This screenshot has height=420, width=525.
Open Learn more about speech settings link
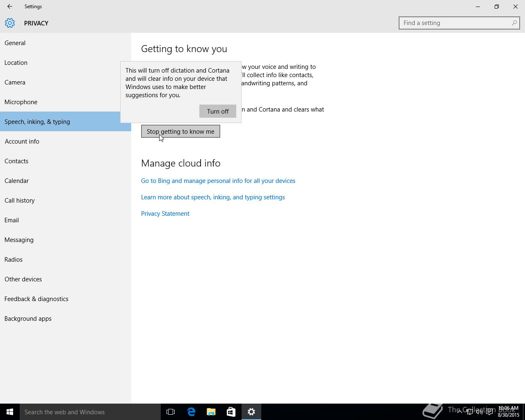point(213,197)
